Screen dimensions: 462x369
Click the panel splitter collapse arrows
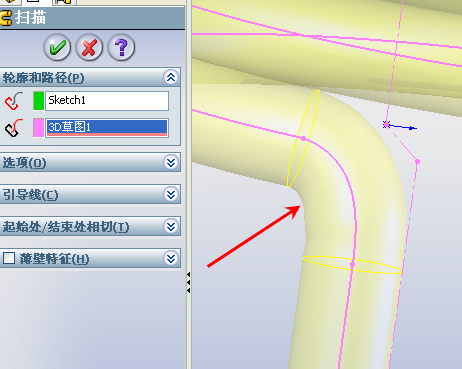[189, 283]
